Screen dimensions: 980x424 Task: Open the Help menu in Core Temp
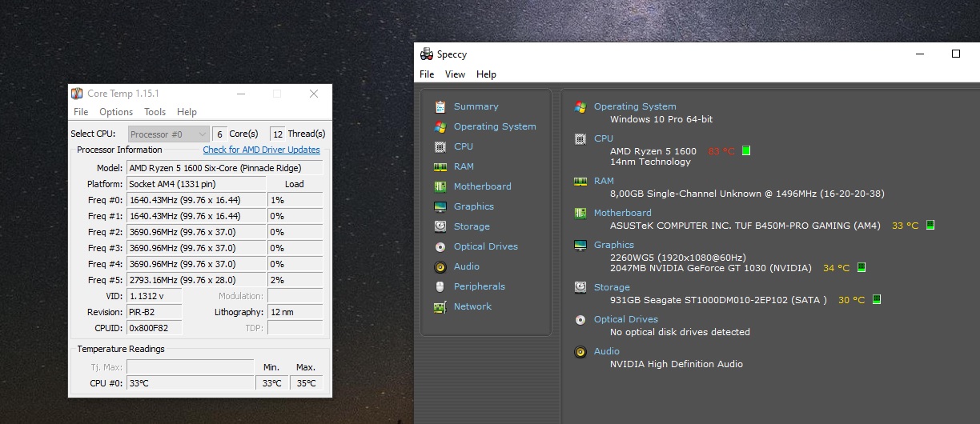pyautogui.click(x=187, y=112)
